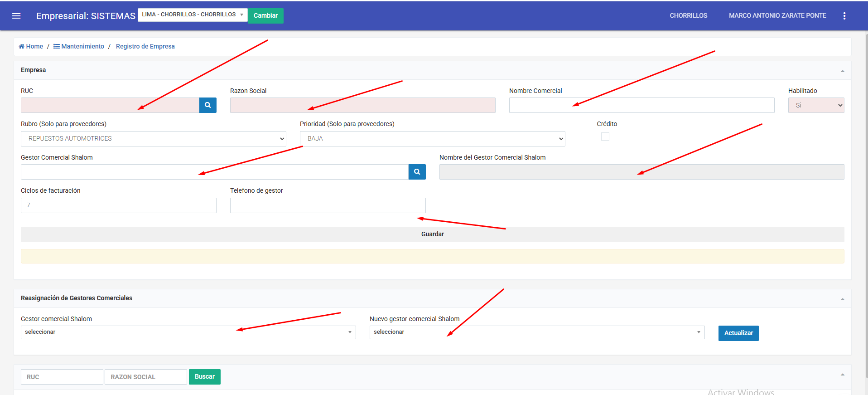Click the Gestor Comercial search magnifier icon
The width and height of the screenshot is (868, 395).
(x=417, y=172)
